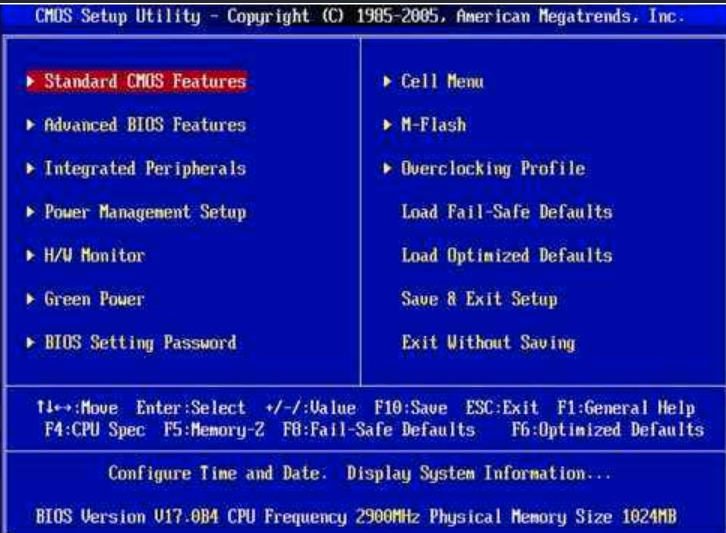Select BIOS Setting Password entry
The width and height of the screenshot is (726, 533).
tap(140, 343)
